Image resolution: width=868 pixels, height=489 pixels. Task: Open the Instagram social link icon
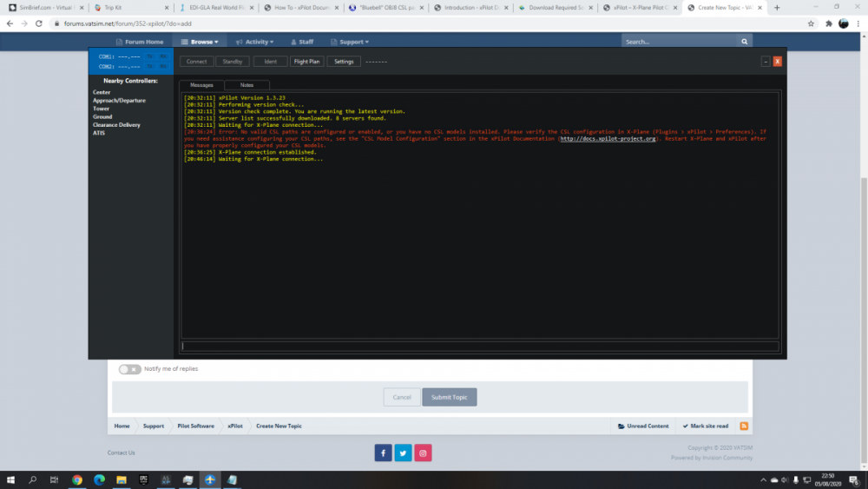point(423,453)
